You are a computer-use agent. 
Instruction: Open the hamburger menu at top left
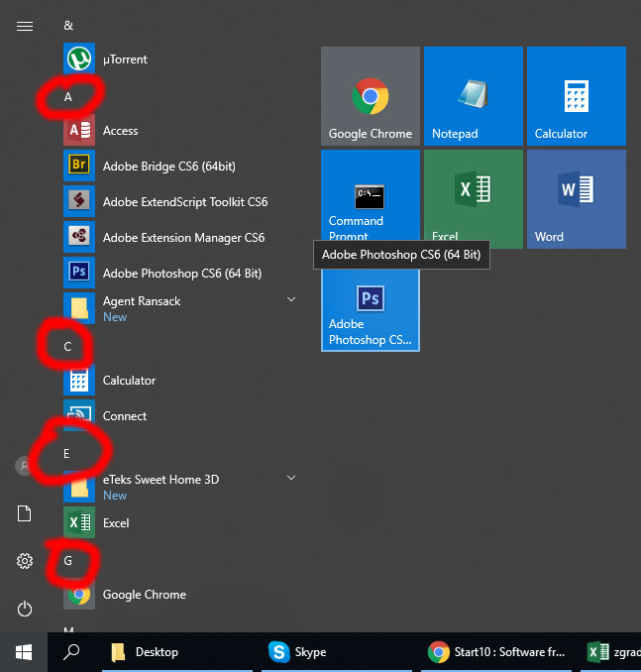tap(25, 26)
